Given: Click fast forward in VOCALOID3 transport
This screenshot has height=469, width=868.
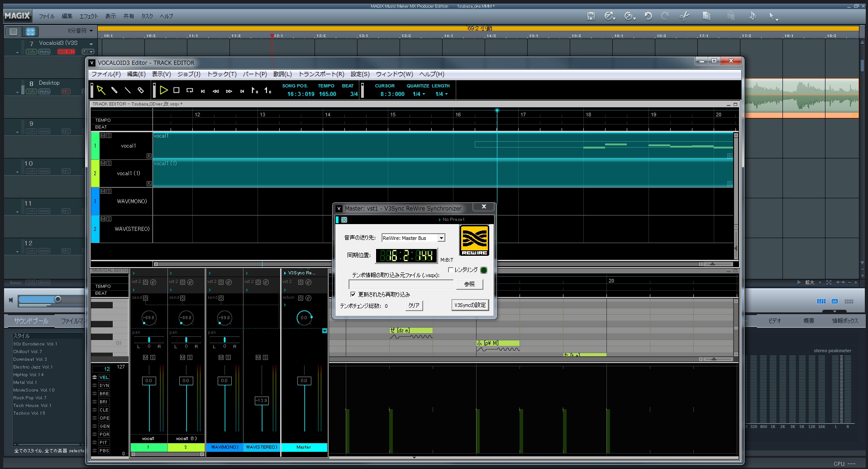Looking at the screenshot, I should point(229,91).
